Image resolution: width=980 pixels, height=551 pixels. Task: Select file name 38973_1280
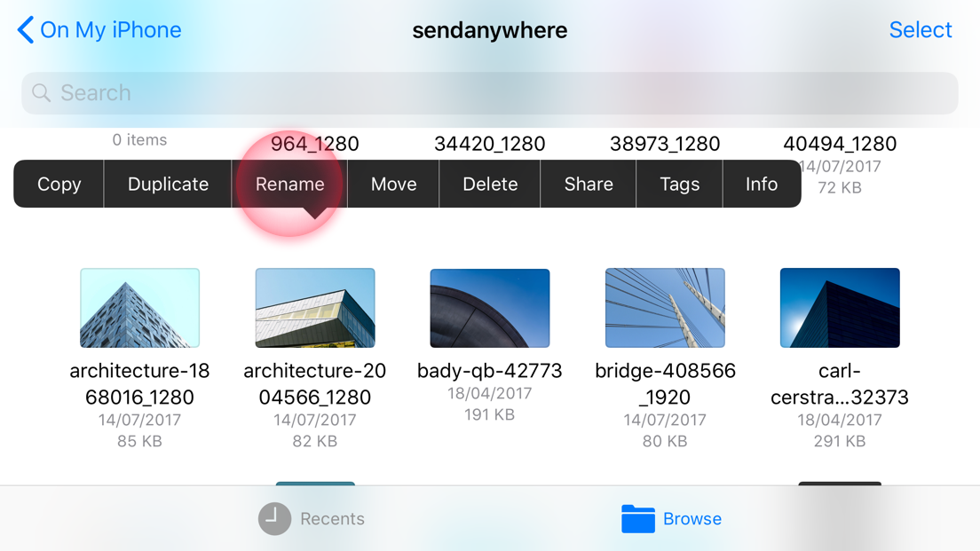(x=665, y=144)
